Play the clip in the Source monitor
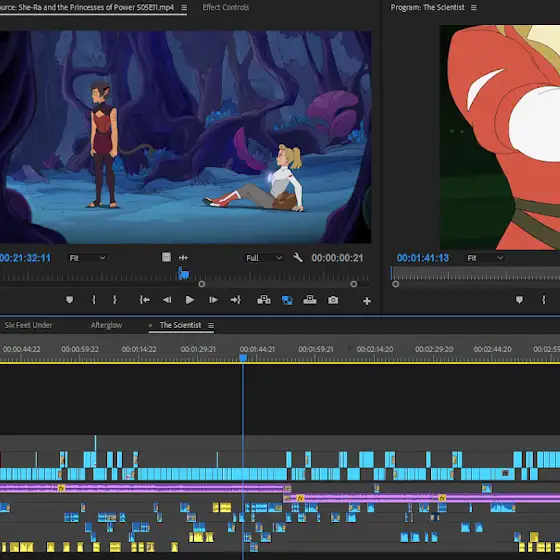This screenshot has height=560, width=560. click(190, 300)
